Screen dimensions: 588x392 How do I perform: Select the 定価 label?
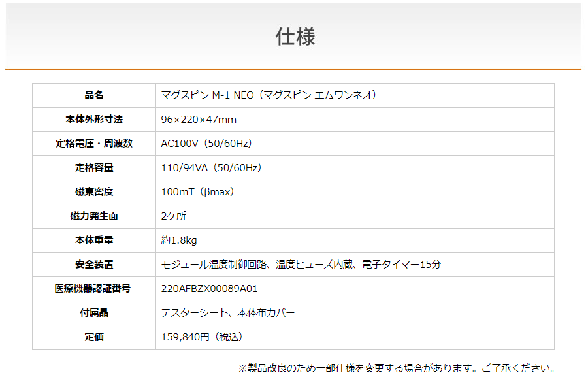click(x=94, y=337)
